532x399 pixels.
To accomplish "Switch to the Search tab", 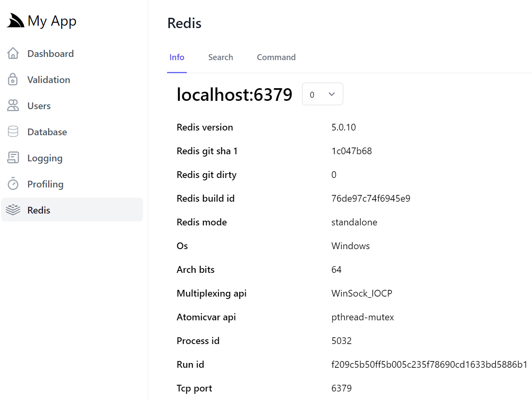I will point(220,57).
